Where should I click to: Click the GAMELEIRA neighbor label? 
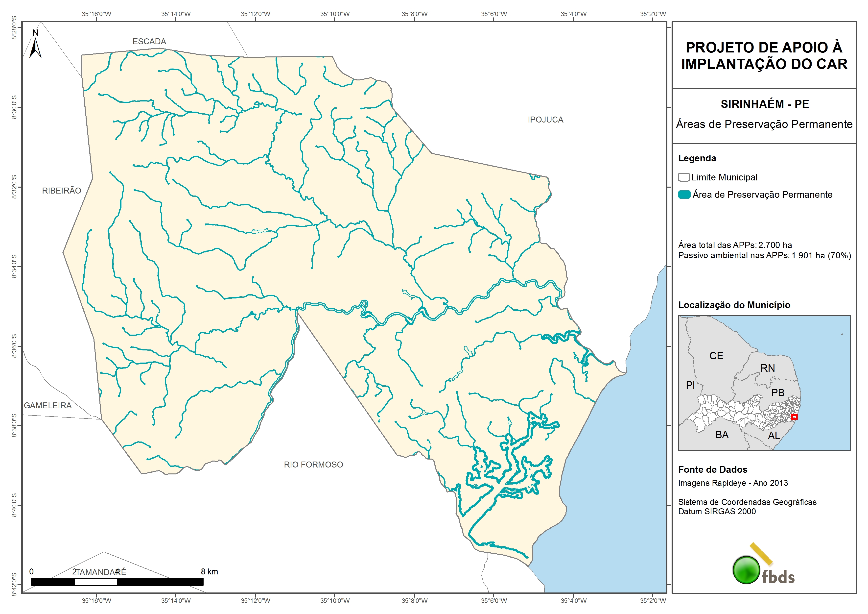(x=48, y=406)
